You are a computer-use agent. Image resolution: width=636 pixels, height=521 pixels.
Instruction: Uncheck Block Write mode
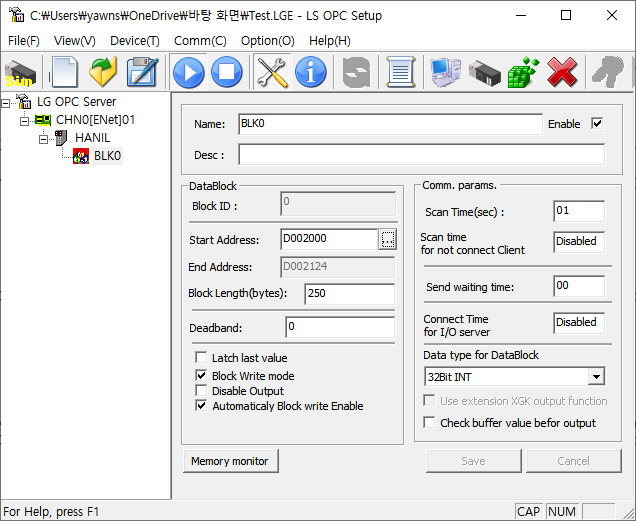(x=201, y=375)
